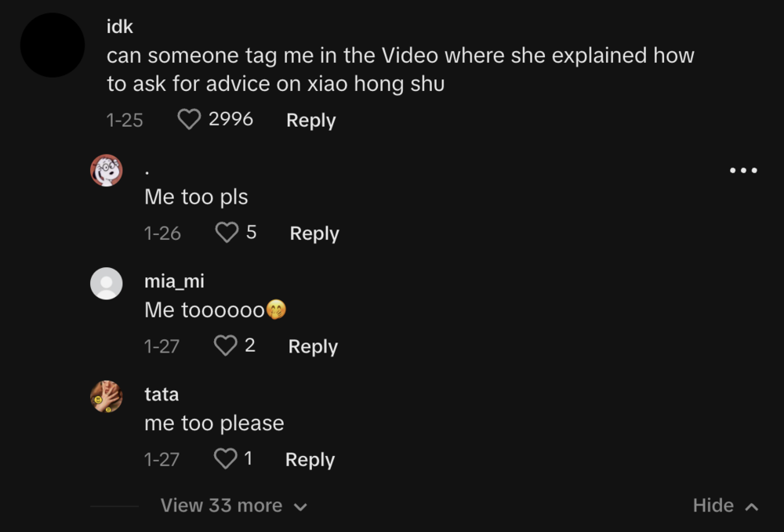This screenshot has width=784, height=532.
Task: Like tata's "me too please" reply
Action: [225, 458]
